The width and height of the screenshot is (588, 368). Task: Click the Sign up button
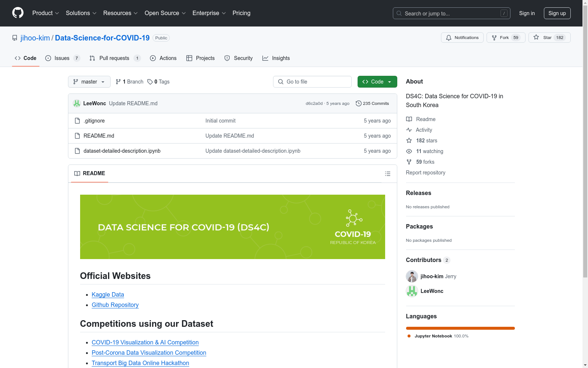[557, 13]
